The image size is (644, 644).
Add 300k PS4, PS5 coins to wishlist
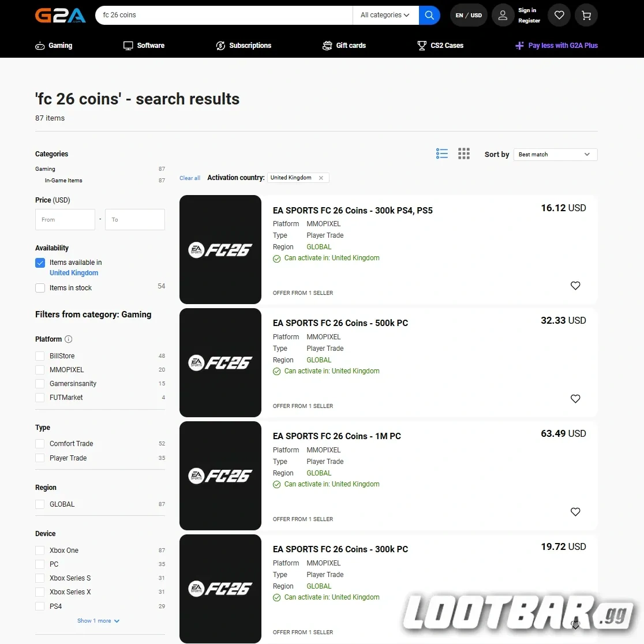pos(575,286)
